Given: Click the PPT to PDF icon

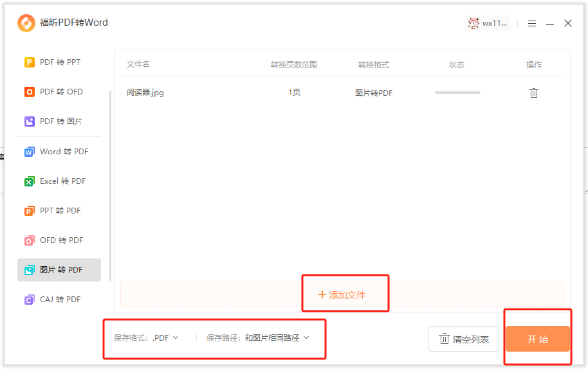Looking at the screenshot, I should [x=29, y=211].
